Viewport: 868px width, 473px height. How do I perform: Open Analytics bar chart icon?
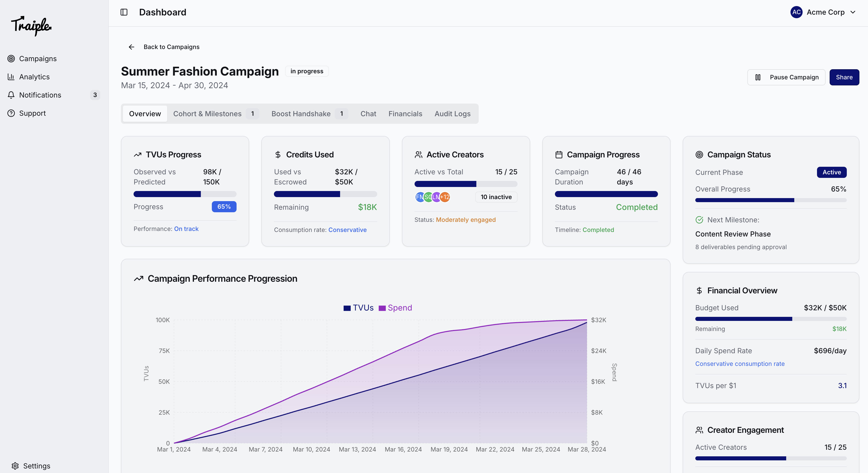click(11, 77)
